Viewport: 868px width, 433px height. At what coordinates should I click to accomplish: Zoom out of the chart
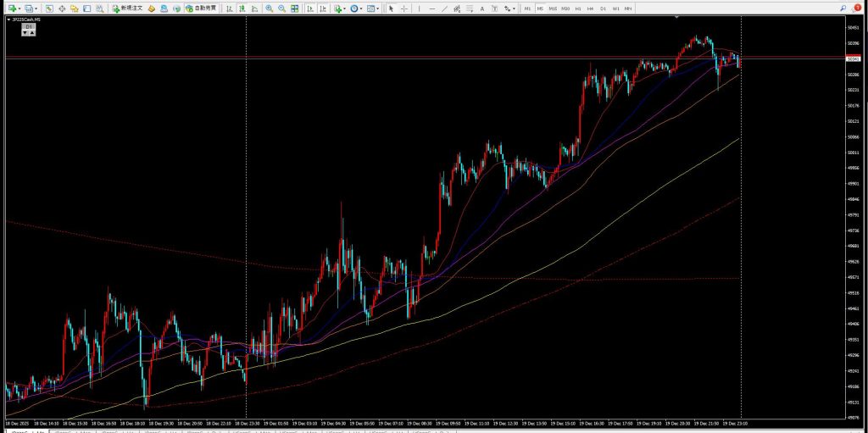pyautogui.click(x=281, y=8)
